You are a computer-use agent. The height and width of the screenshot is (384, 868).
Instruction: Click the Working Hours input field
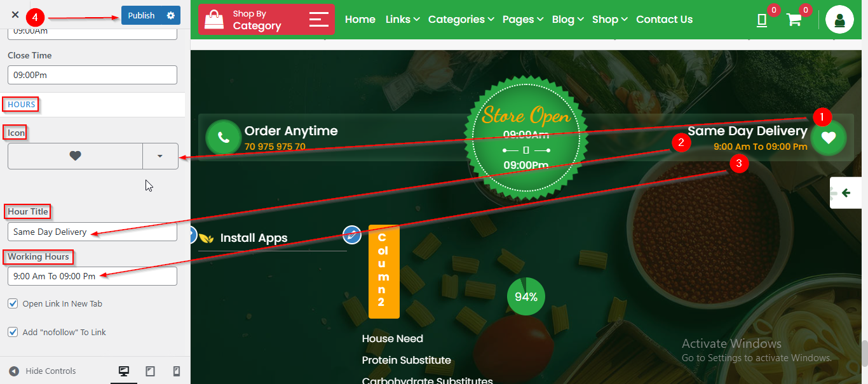pos(92,276)
